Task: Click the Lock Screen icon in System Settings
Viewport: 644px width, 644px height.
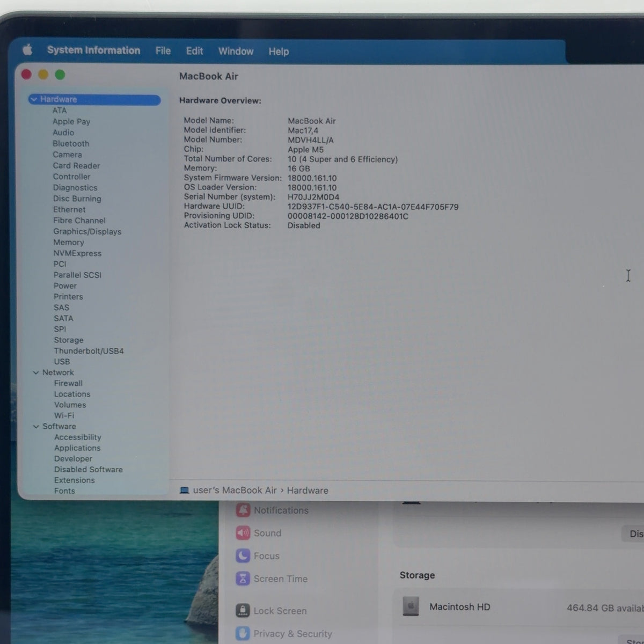Action: click(x=243, y=611)
